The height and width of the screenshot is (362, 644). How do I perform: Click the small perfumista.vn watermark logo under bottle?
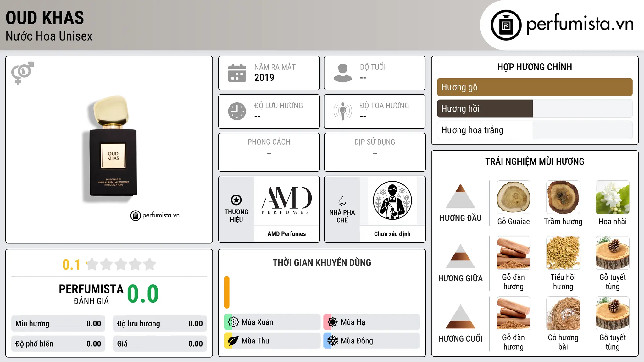click(x=155, y=216)
